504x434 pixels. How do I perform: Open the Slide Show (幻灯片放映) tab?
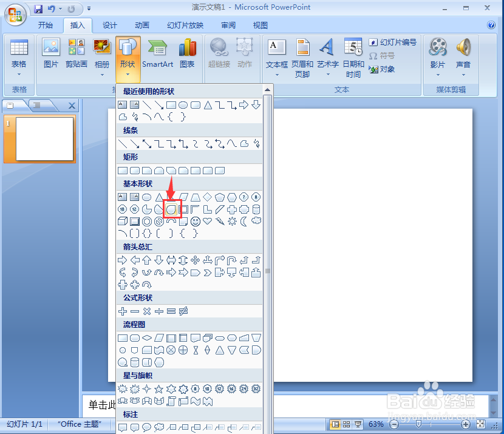pos(185,25)
